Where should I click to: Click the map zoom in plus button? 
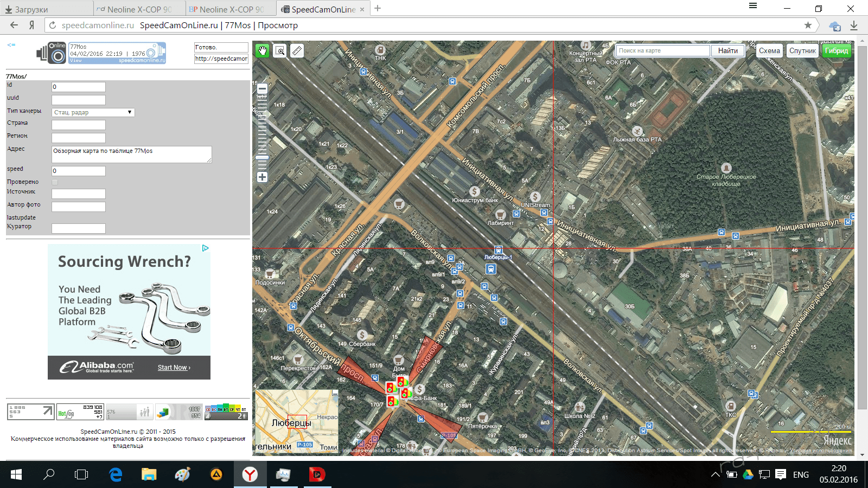coord(262,177)
